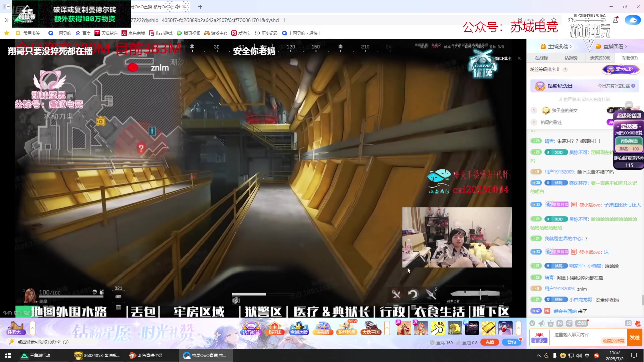Screen dimensions: 644x362
Task: Open the 背包 backpack button
Action: (512, 342)
